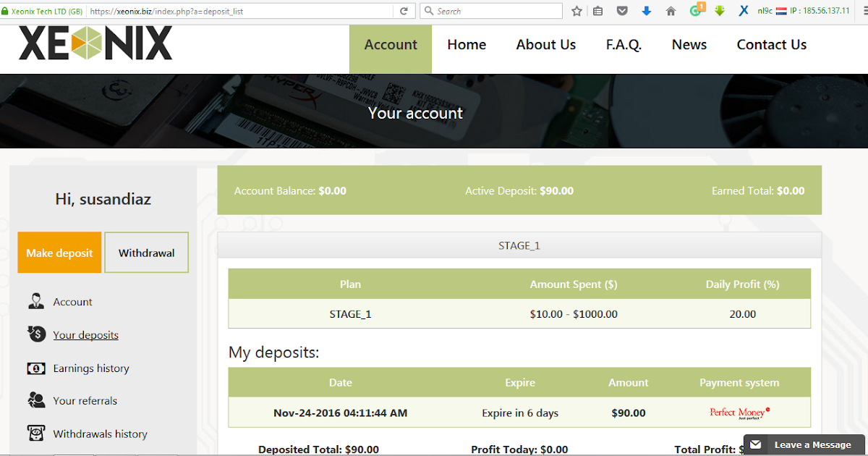Viewport: 868px width, 456px height.
Task: Click the XEONIX site logo
Action: click(95, 43)
